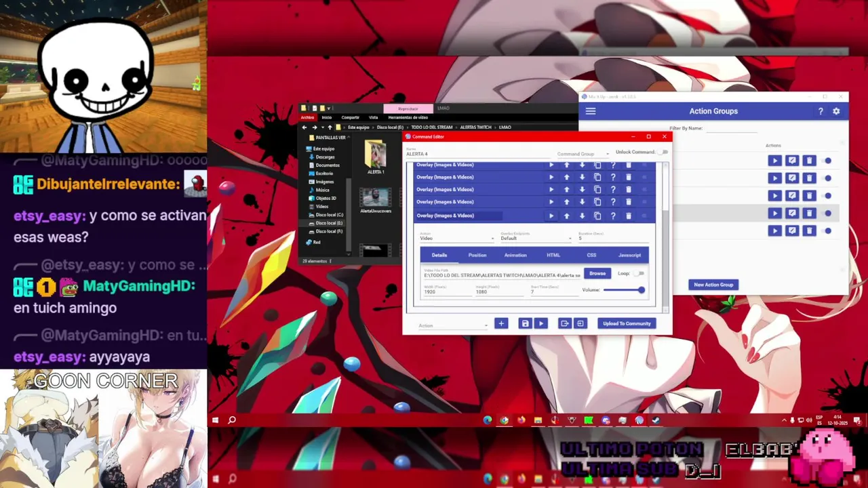Open Compartir ribbon tab in Explorer
The image size is (868, 488).
pyautogui.click(x=350, y=117)
